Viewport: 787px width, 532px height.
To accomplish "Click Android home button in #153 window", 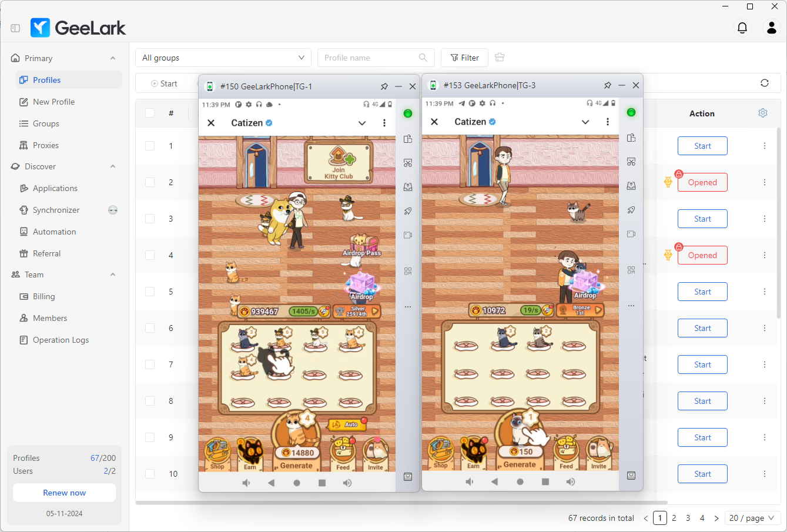I will click(x=520, y=481).
